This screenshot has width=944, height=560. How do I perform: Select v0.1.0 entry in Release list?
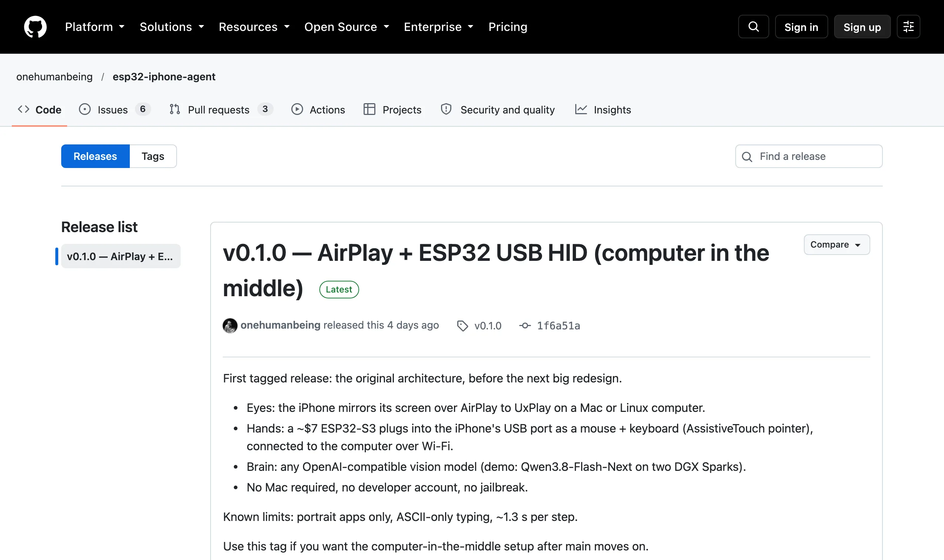[x=121, y=256]
